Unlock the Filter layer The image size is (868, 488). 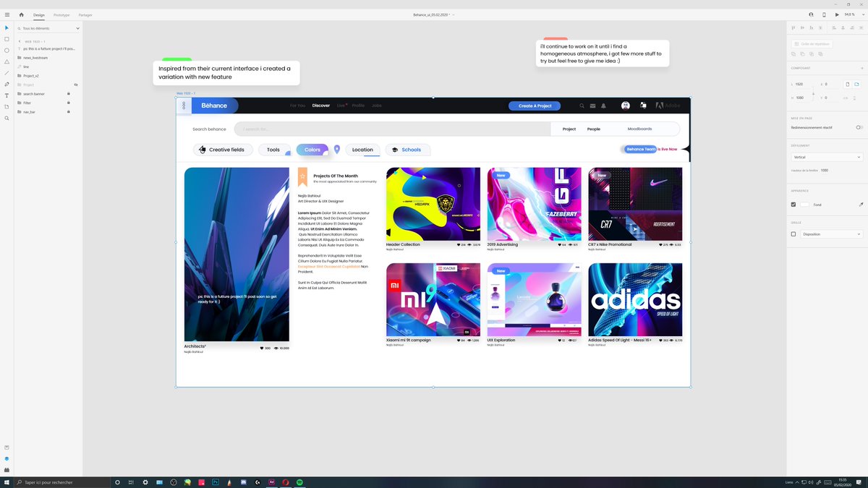tap(68, 103)
